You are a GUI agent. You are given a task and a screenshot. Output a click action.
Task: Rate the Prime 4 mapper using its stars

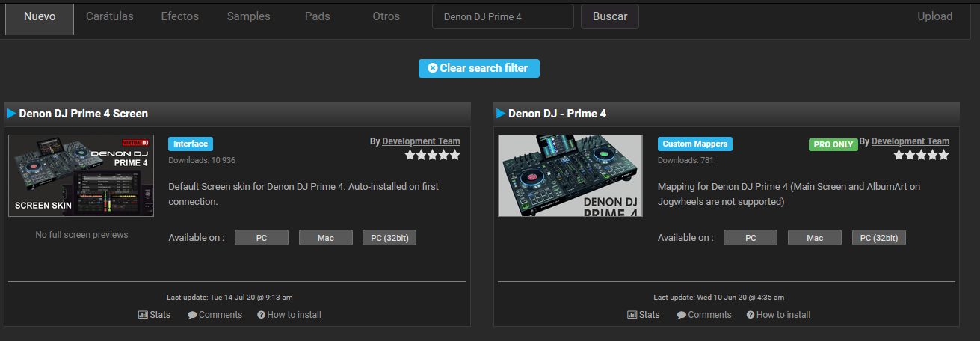[922, 156]
